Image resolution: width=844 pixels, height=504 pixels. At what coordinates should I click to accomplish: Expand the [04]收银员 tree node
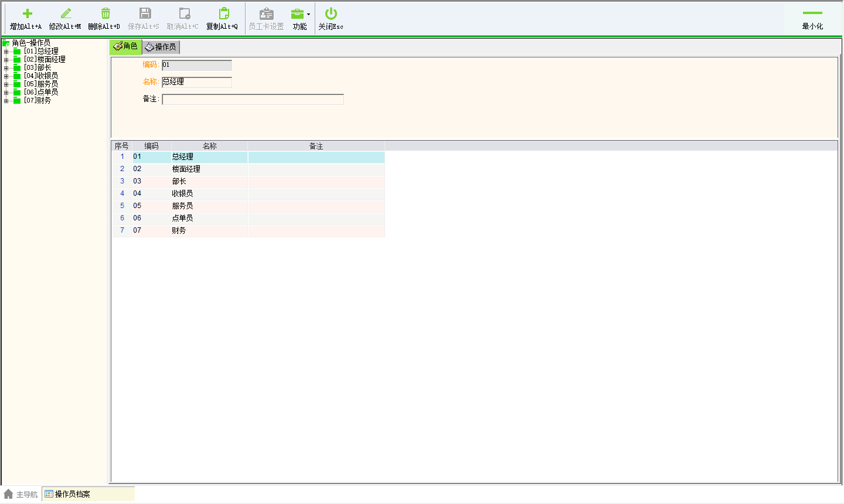pos(6,76)
